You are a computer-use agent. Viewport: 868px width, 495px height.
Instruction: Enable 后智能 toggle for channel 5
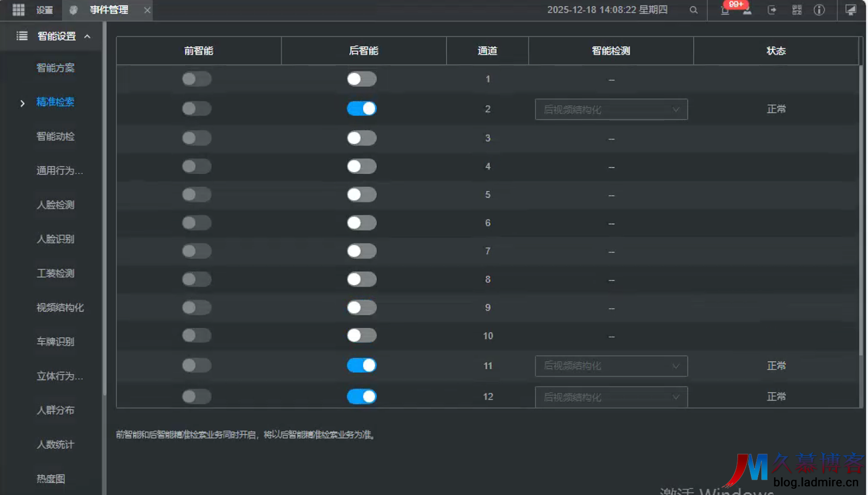(362, 195)
